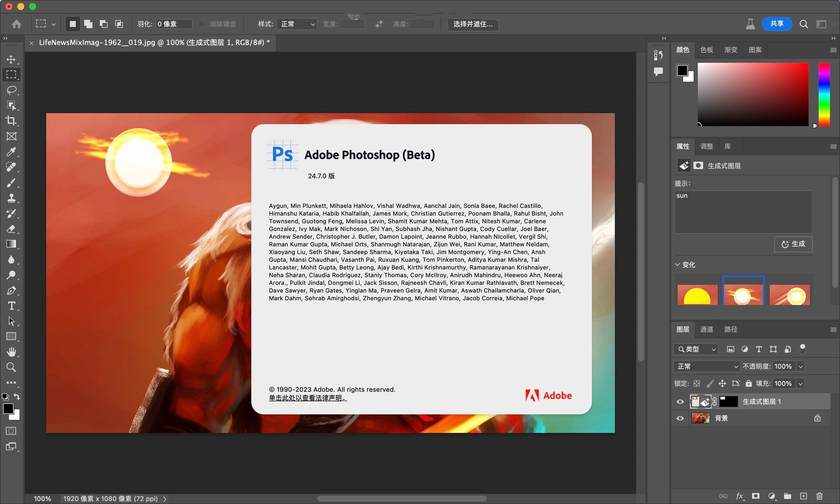Image resolution: width=840 pixels, height=504 pixels.
Task: Click the delete layer trash icon
Action: pos(819,496)
